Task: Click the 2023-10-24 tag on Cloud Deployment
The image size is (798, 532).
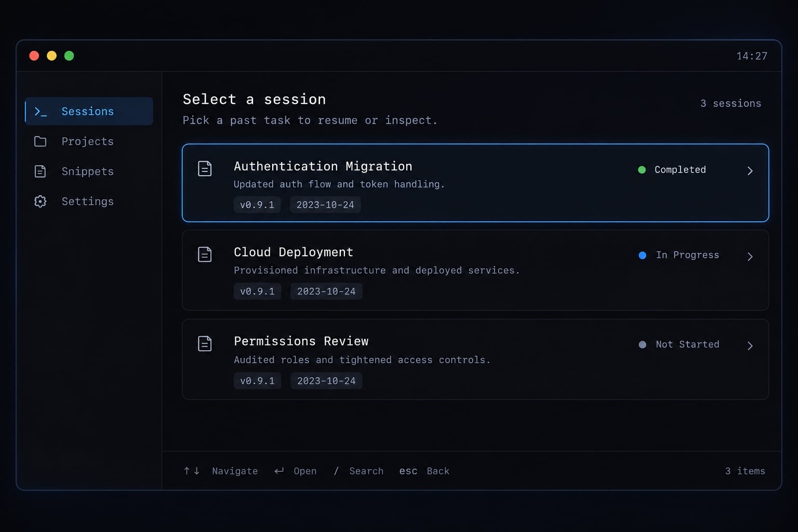Action: click(326, 291)
